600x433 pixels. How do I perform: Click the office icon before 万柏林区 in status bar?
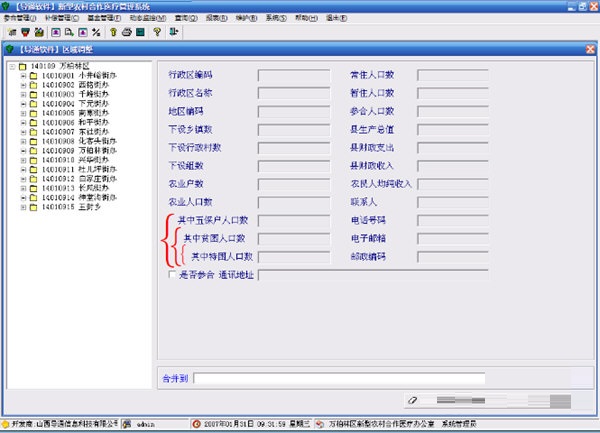pyautogui.click(x=320, y=424)
